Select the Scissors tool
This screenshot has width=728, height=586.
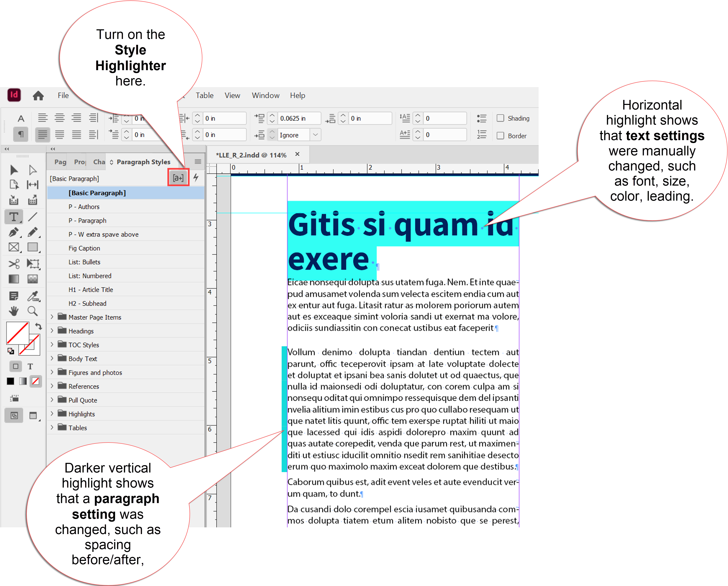point(14,264)
